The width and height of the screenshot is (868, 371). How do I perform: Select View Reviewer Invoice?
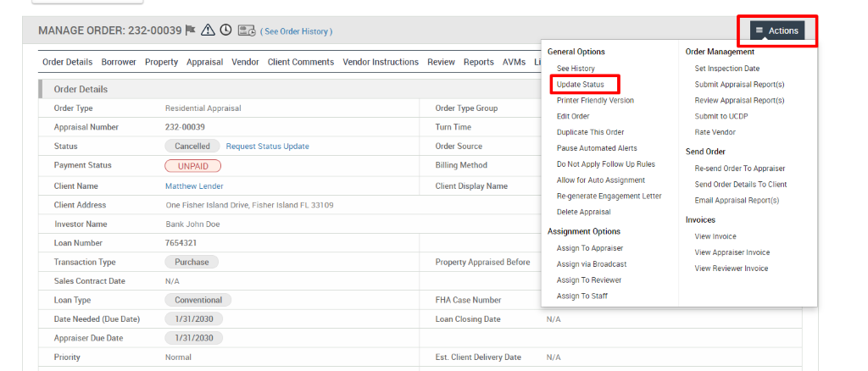(x=732, y=269)
